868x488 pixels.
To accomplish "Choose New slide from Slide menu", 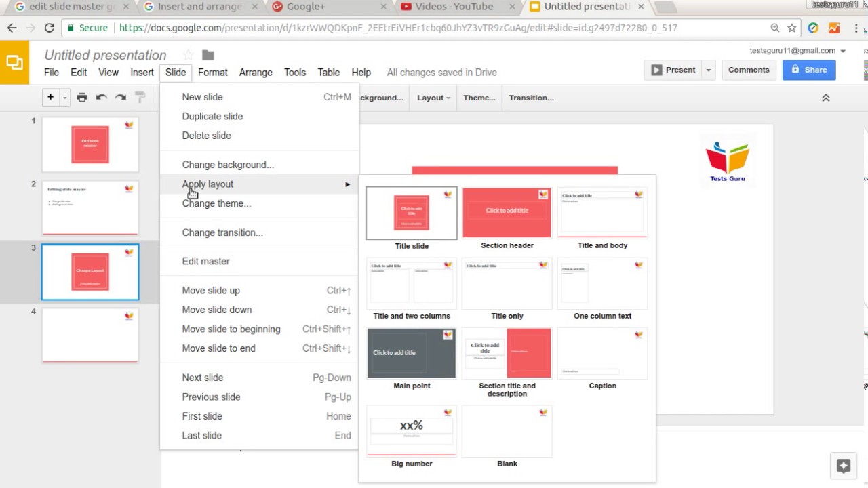I will click(259, 97).
